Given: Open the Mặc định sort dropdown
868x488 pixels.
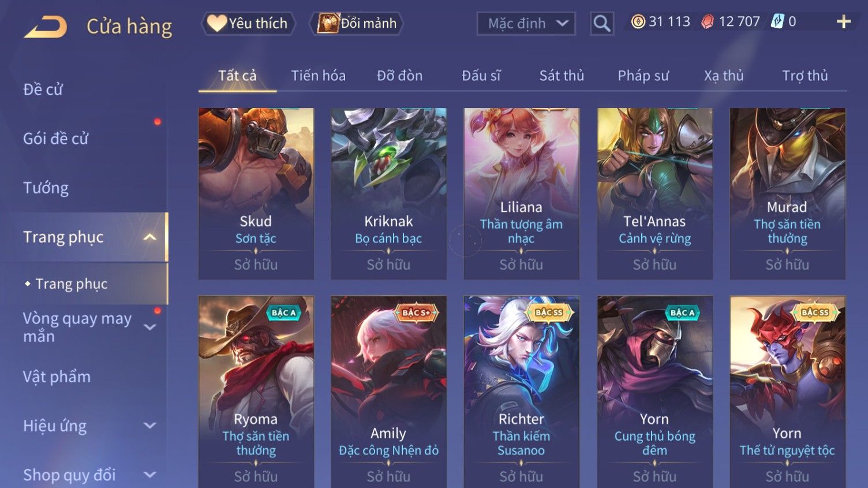Looking at the screenshot, I should pos(526,24).
